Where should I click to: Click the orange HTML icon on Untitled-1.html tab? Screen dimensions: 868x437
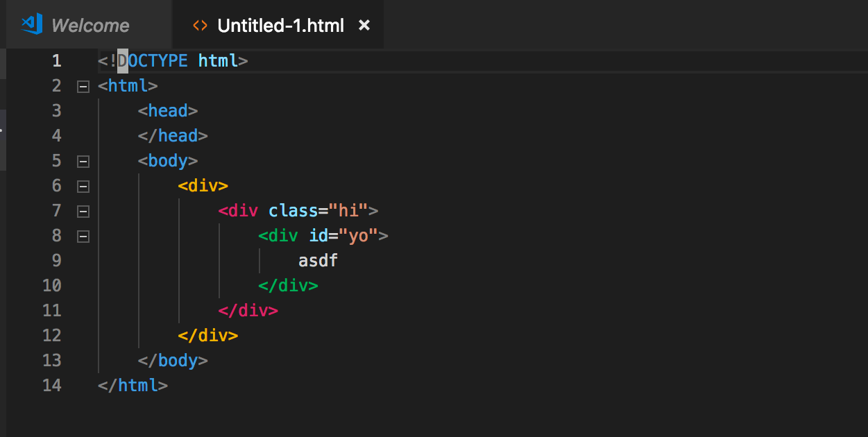coord(199,25)
